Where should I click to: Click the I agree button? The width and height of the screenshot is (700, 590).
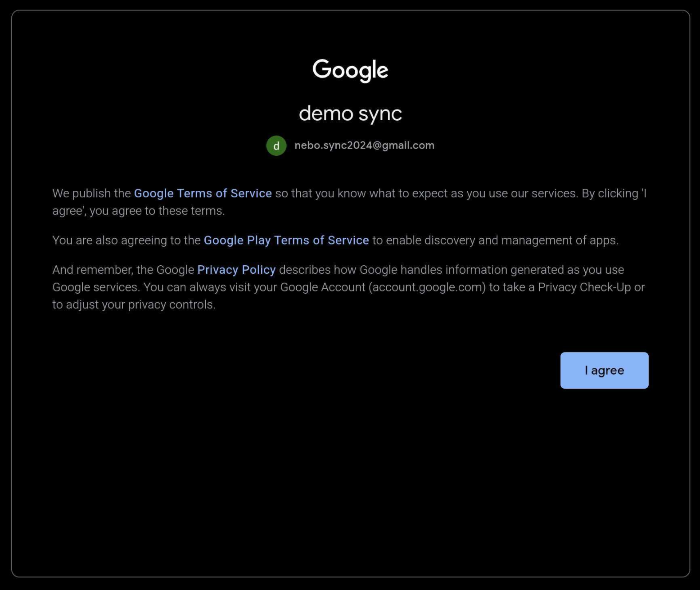coord(604,370)
